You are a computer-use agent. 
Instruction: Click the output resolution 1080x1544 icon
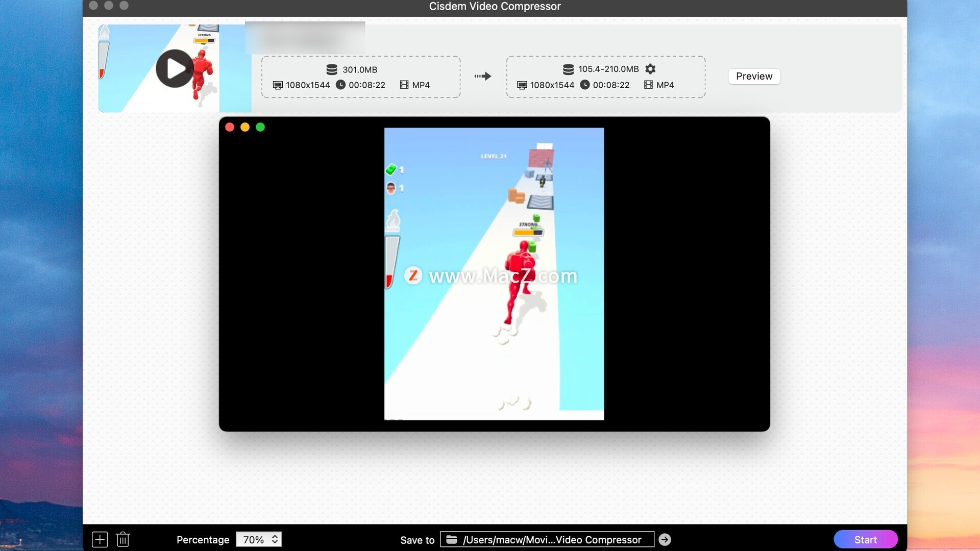tap(522, 85)
